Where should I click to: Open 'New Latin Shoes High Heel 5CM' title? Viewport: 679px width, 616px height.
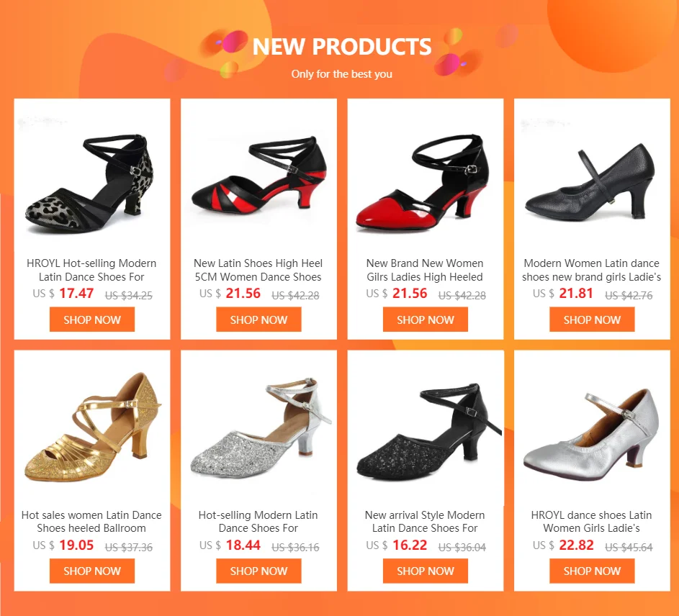(258, 270)
